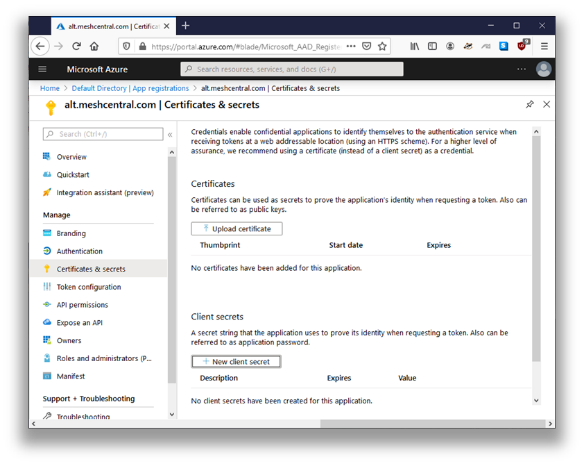Image resolution: width=584 pixels, height=466 pixels.
Task: Open the Azure portal hamburger menu
Action: (42, 69)
